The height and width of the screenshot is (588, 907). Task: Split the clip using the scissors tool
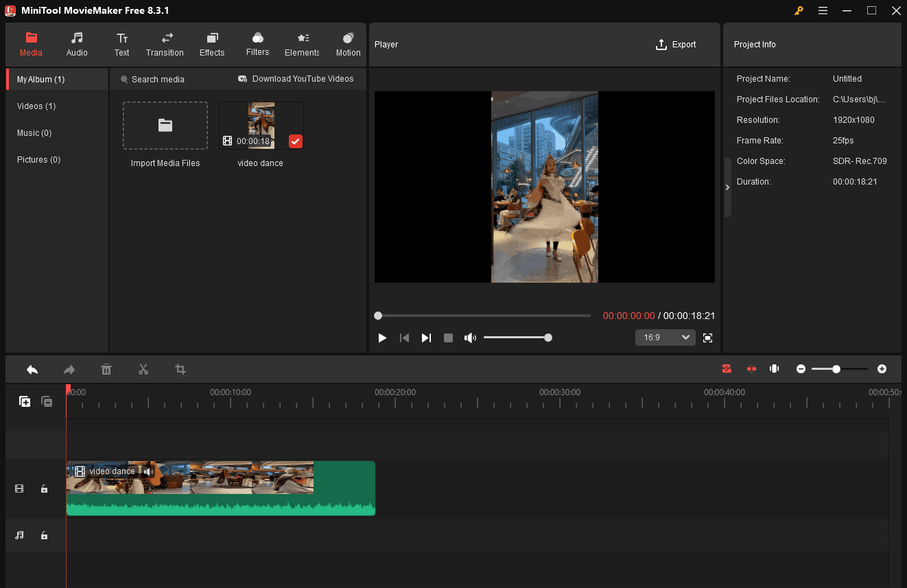(143, 369)
